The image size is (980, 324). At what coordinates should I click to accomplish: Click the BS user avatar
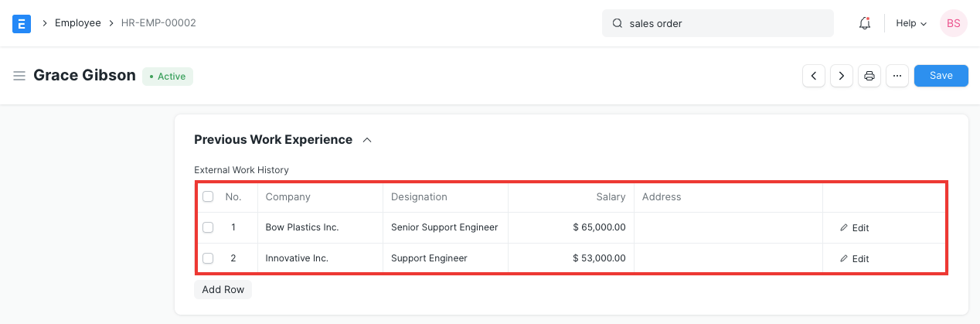click(953, 23)
